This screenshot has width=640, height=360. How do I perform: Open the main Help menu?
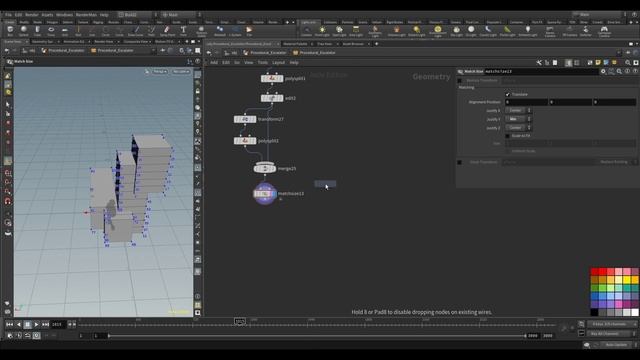point(104,15)
